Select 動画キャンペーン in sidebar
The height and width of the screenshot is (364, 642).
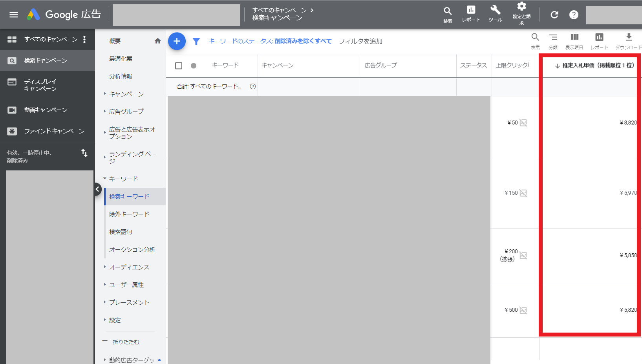[x=48, y=110]
